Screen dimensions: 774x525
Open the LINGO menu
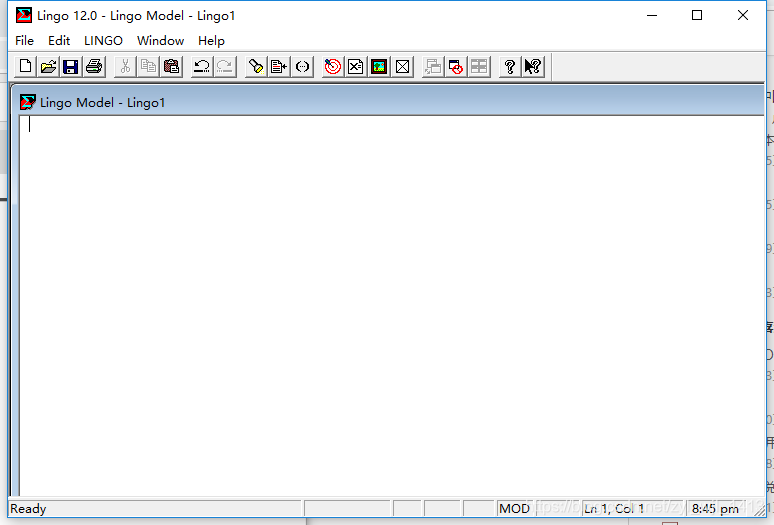coord(103,40)
